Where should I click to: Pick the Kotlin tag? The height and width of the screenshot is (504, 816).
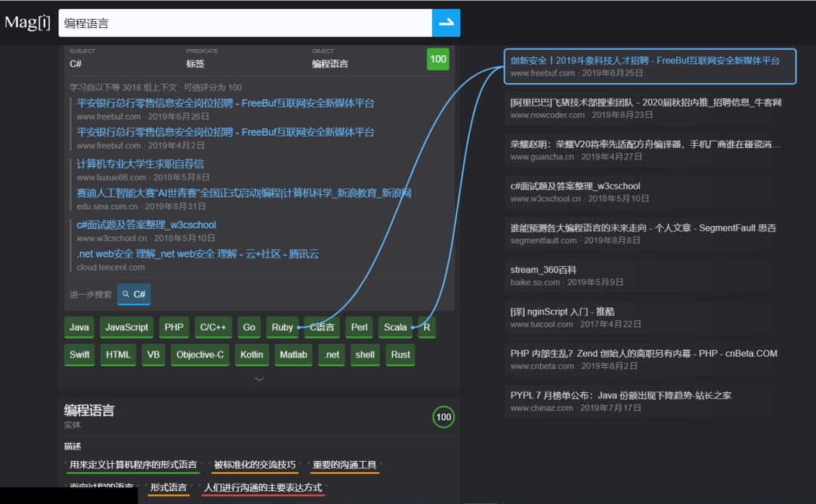click(252, 354)
